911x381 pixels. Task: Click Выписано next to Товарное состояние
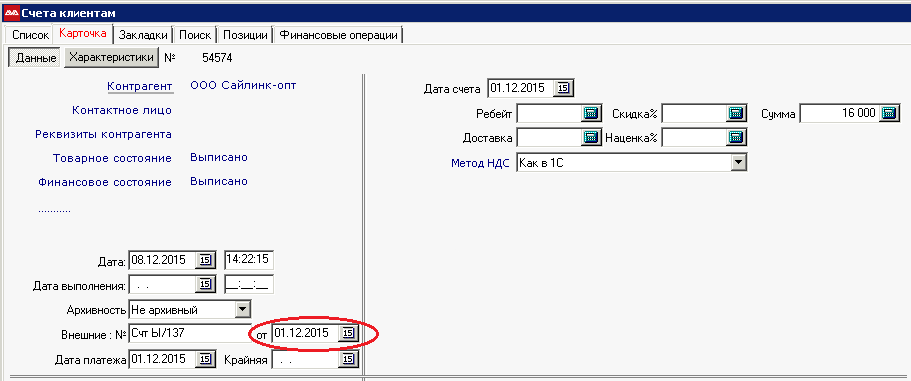(219, 157)
